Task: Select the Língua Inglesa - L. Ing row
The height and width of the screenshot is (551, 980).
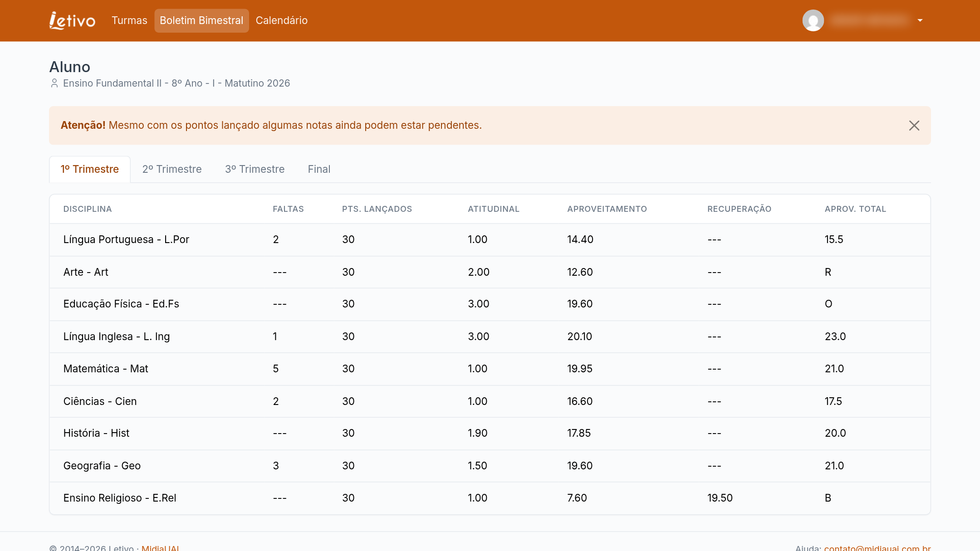Action: [490, 336]
